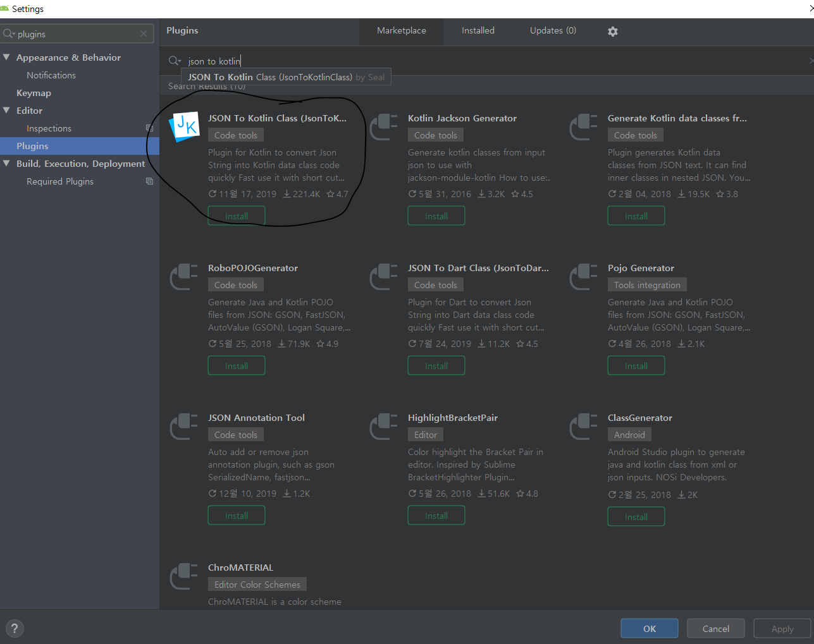Open Kotlin Jackson Generator plugin title
Image resolution: width=814 pixels, height=644 pixels.
pyautogui.click(x=462, y=118)
